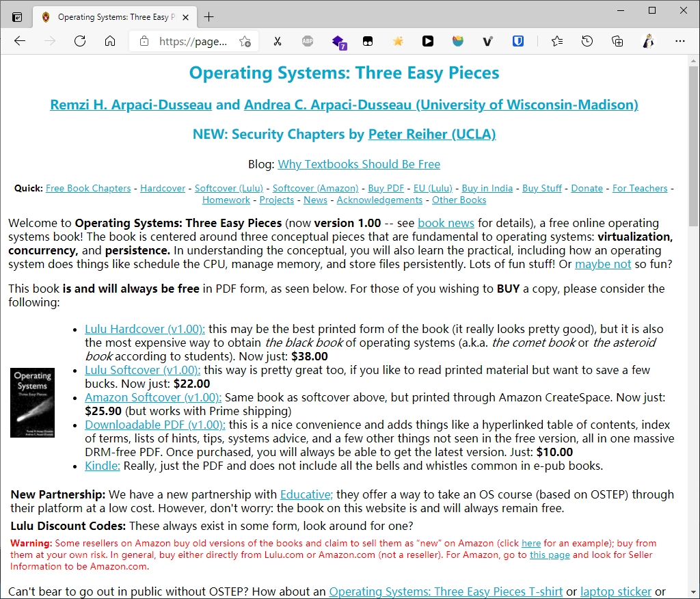
Task: Click the Operating Systems book cover image
Action: [33, 403]
